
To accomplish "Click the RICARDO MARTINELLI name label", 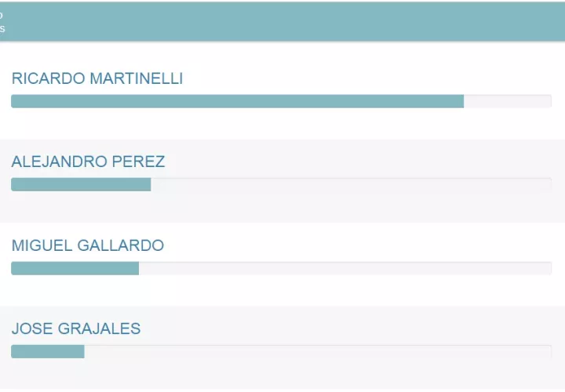I will tap(97, 78).
